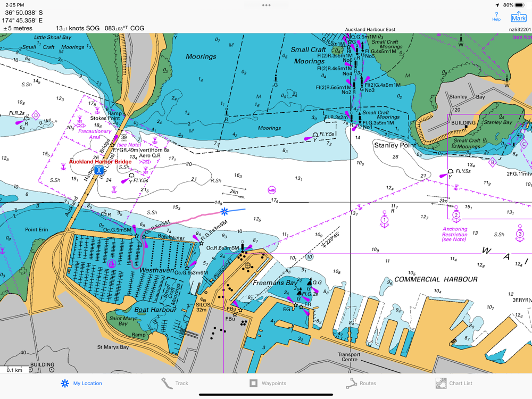Viewport: 532px width, 399px height.
Task: Tap the 13 knots SOG speed readout
Action: click(x=78, y=28)
